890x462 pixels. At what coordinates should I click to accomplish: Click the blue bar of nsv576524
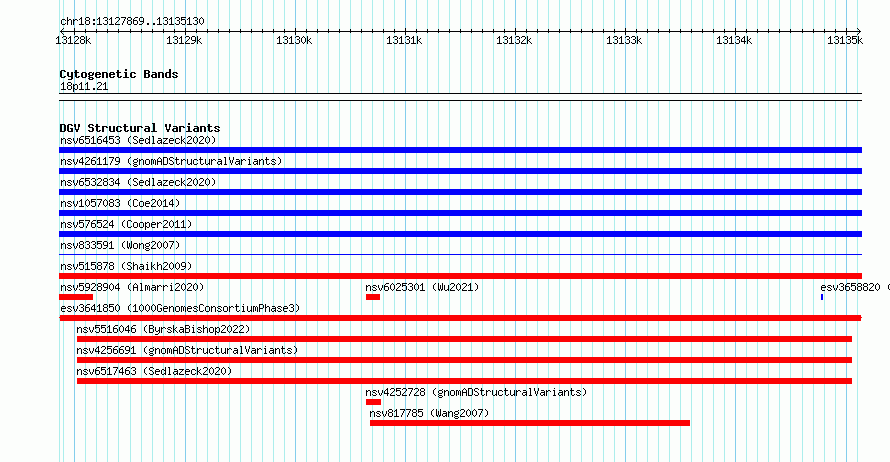point(460,234)
